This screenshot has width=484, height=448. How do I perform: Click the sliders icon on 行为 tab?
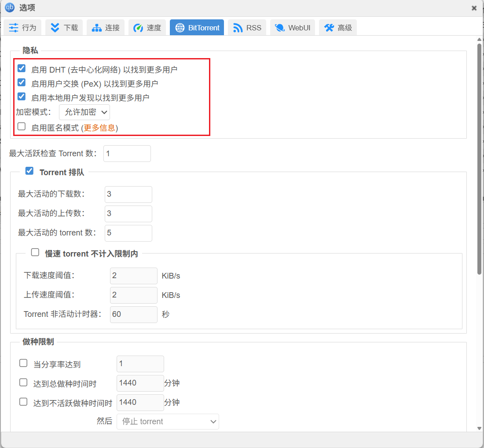[14, 28]
